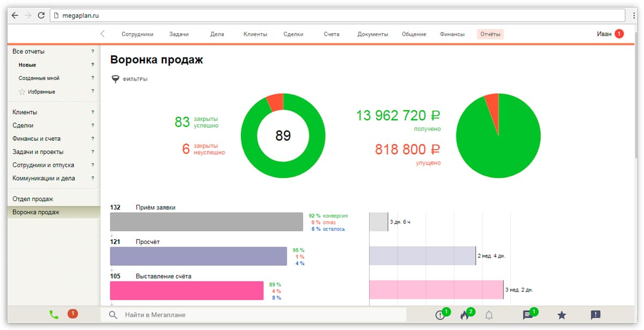This screenshot has height=330, width=644.
Task: Open the Отдел продаж report link
Action: [x=33, y=199]
